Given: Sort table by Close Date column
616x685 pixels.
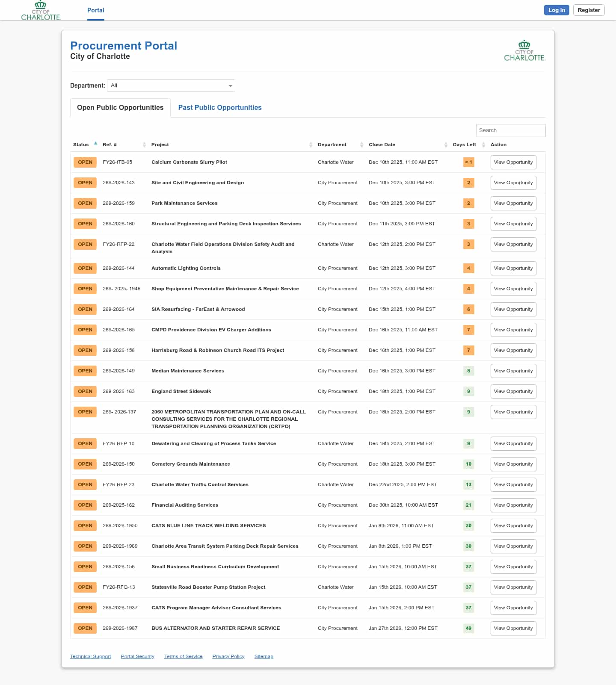Looking at the screenshot, I should point(408,145).
